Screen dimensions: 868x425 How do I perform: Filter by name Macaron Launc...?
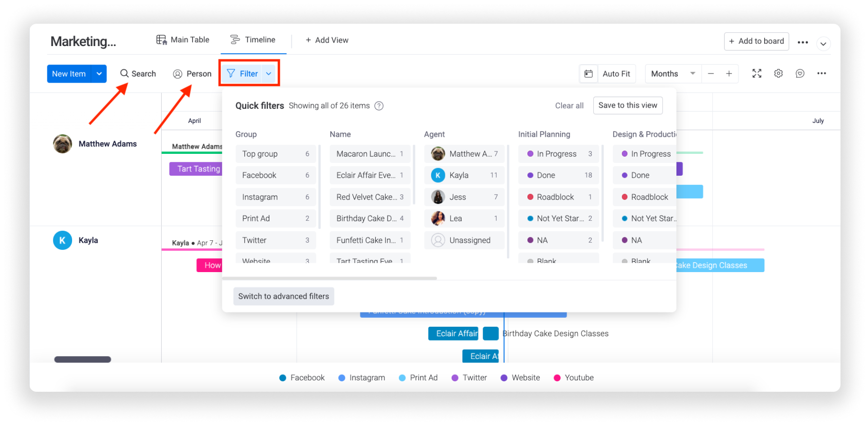click(370, 154)
